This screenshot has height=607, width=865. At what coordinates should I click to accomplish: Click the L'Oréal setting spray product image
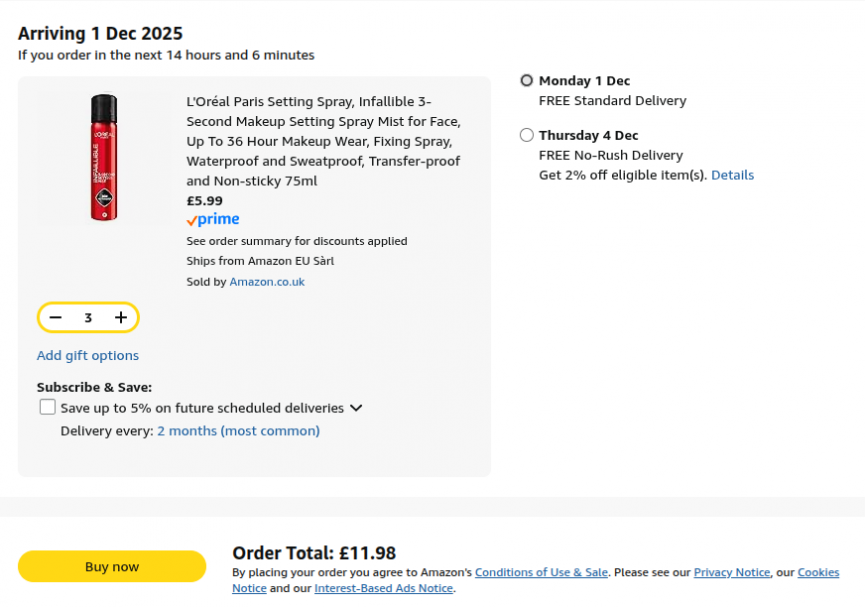coord(104,157)
